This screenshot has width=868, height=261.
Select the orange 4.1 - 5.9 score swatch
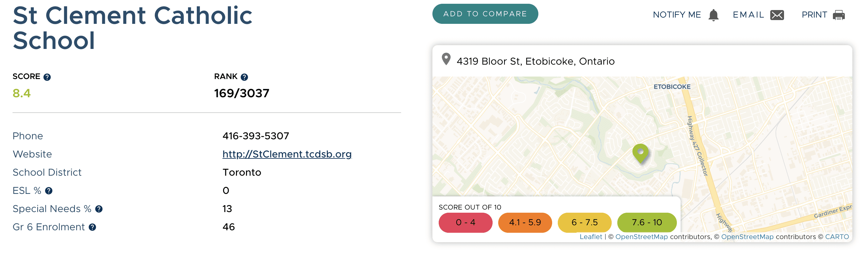pyautogui.click(x=525, y=222)
